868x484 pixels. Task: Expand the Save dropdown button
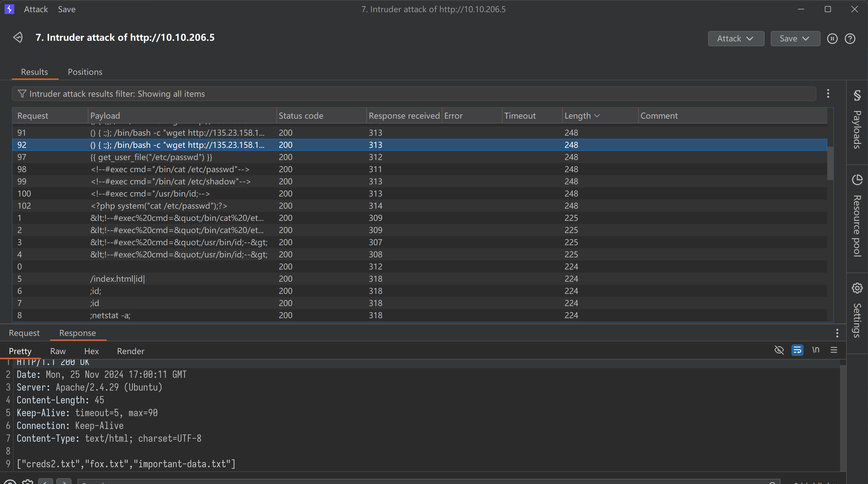coord(795,39)
